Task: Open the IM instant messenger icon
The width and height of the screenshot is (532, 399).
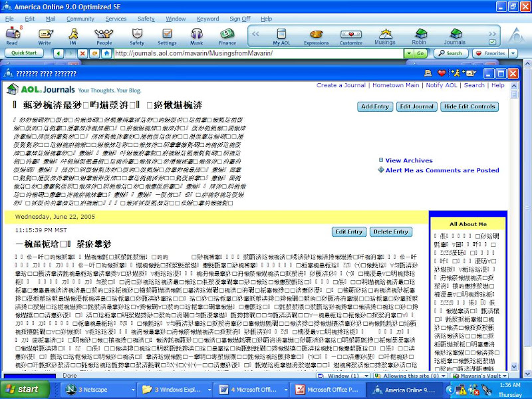Action: pyautogui.click(x=73, y=33)
